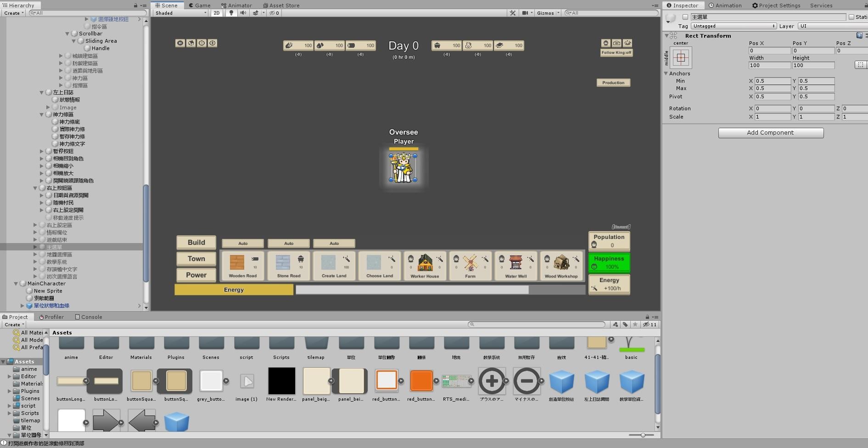Open Rect Transform help reference icon
Viewport: 868px width, 448px height.
click(x=859, y=35)
